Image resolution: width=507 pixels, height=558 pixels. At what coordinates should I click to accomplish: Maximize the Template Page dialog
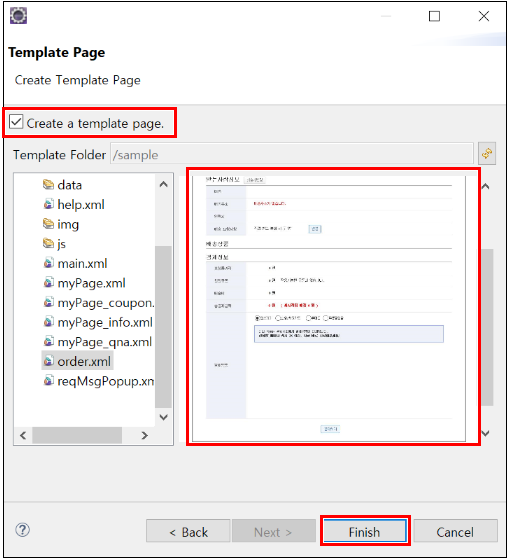434,16
